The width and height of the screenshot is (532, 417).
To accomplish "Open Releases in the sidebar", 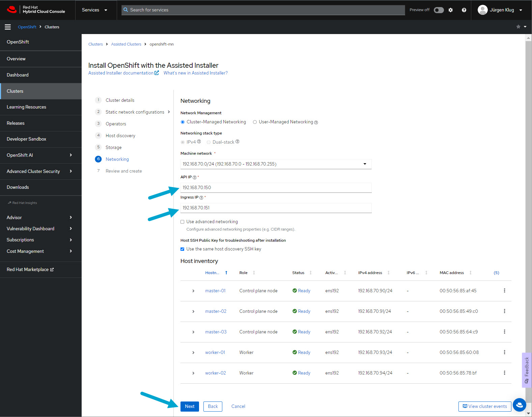I will 16,123.
